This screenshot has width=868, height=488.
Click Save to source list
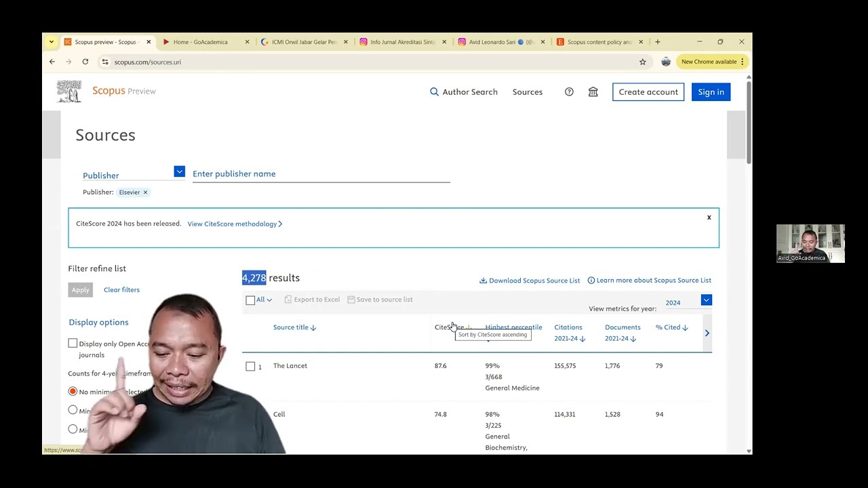(x=380, y=300)
